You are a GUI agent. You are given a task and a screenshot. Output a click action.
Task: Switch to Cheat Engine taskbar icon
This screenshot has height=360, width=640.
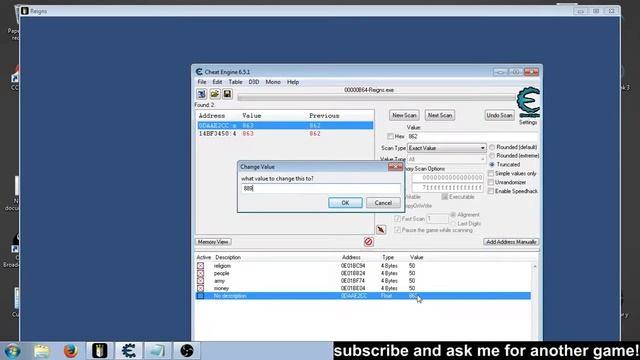tap(129, 351)
